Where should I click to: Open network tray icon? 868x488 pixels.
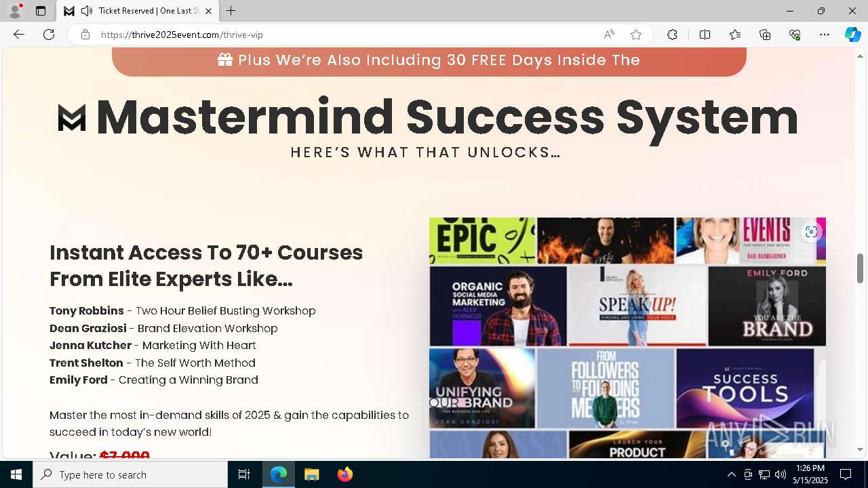[764, 474]
